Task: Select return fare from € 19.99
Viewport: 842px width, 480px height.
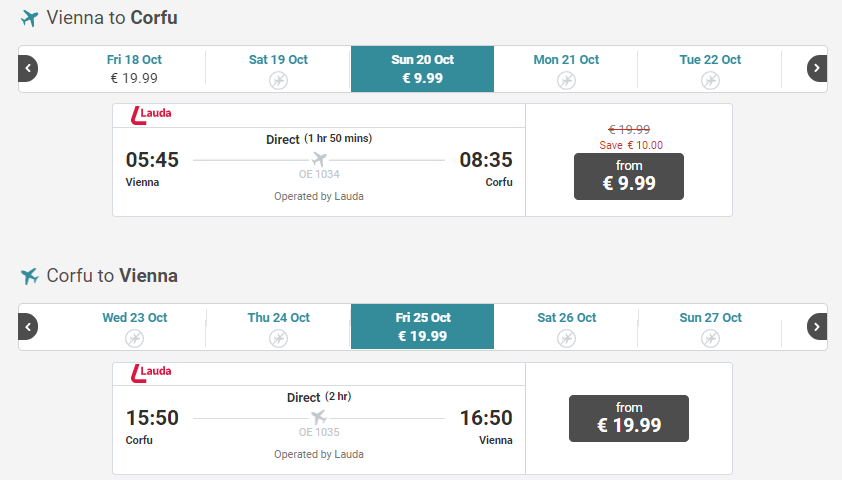Action: tap(629, 418)
